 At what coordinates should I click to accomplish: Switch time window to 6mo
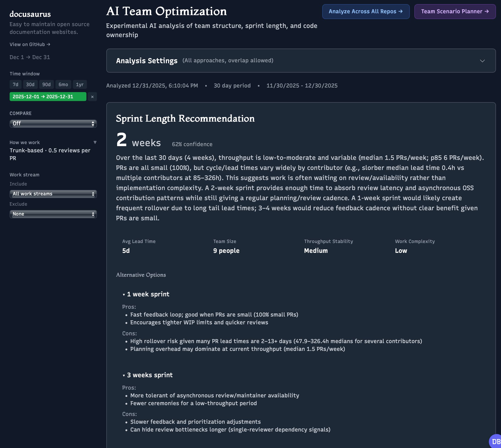click(x=63, y=85)
